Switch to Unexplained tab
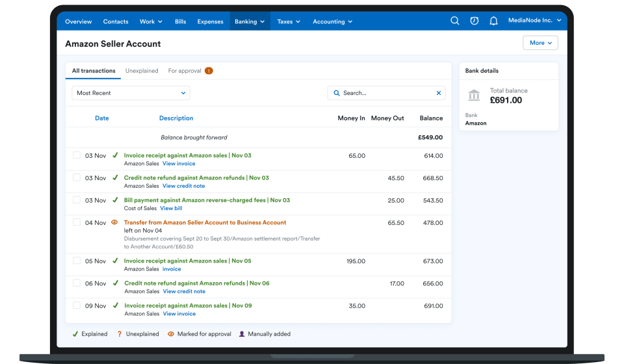This screenshot has height=364, width=624. (x=142, y=71)
